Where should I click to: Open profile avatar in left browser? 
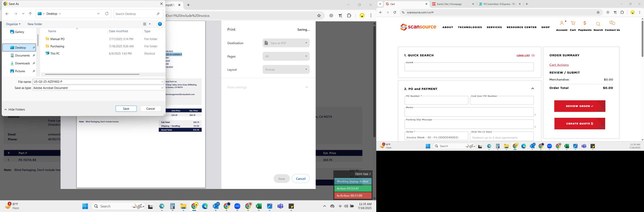tap(362, 16)
